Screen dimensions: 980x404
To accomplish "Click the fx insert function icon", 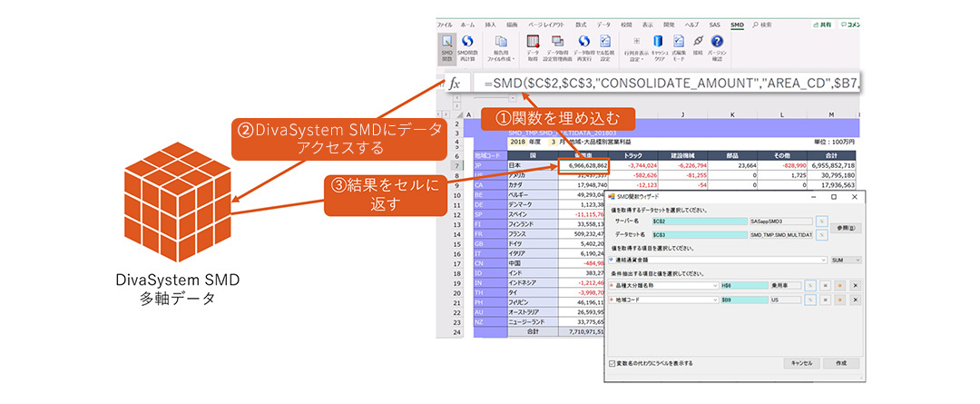I will point(455,84).
